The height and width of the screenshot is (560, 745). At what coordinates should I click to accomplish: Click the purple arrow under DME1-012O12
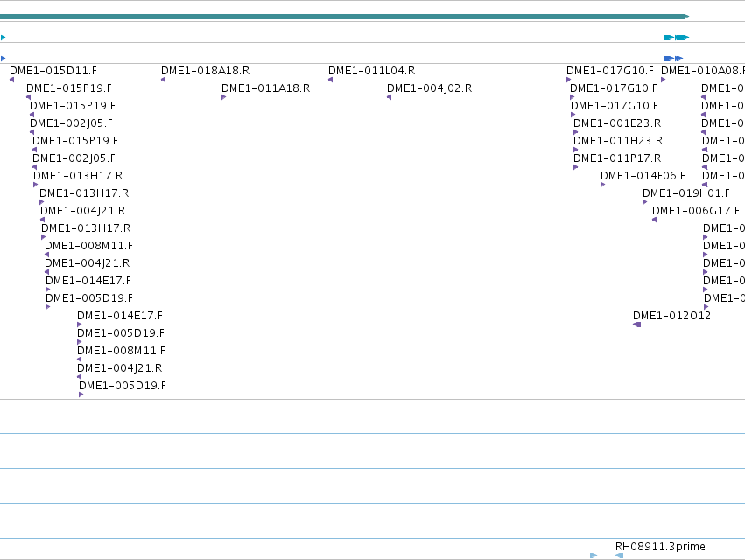click(637, 325)
